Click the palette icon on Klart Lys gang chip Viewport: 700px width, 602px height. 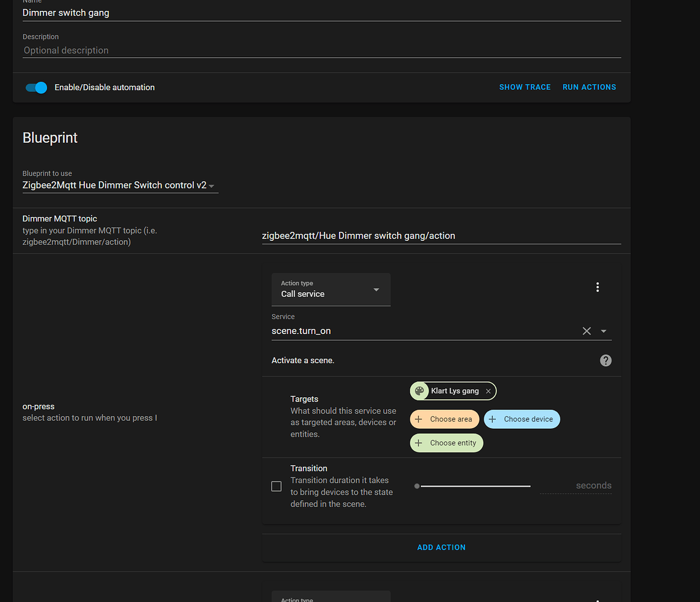[x=419, y=391]
